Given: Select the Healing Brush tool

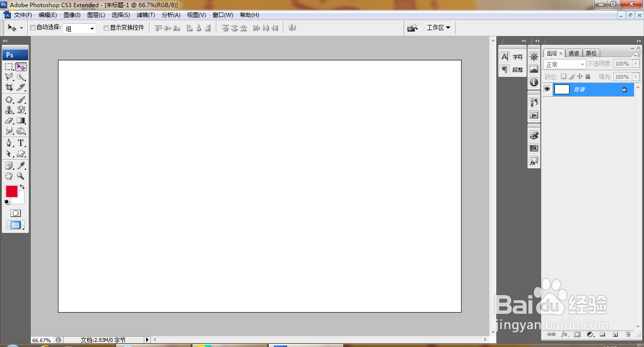Looking at the screenshot, I should pos(9,99).
